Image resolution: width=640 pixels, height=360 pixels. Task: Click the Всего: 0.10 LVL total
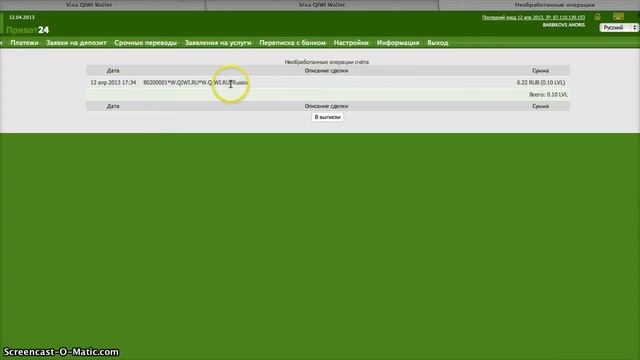[548, 94]
